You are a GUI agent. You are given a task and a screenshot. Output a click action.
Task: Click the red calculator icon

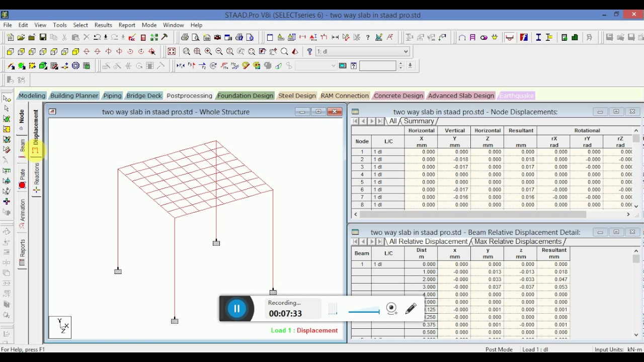coord(143,37)
